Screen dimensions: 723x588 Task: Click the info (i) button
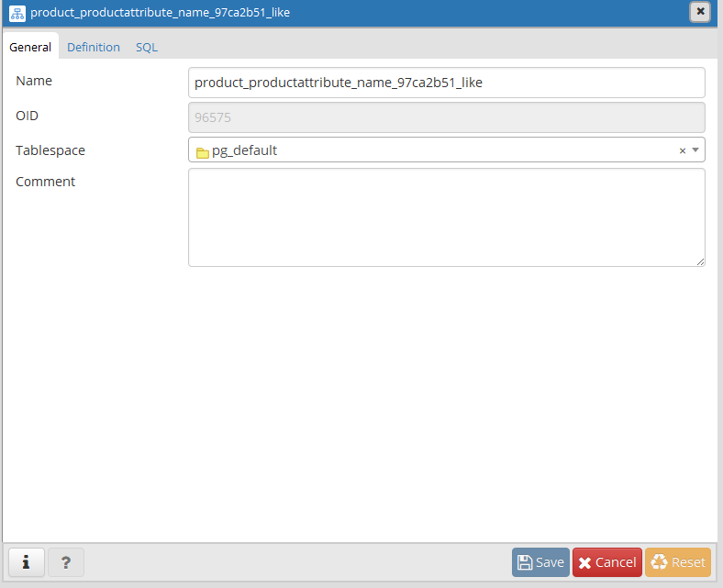(27, 562)
